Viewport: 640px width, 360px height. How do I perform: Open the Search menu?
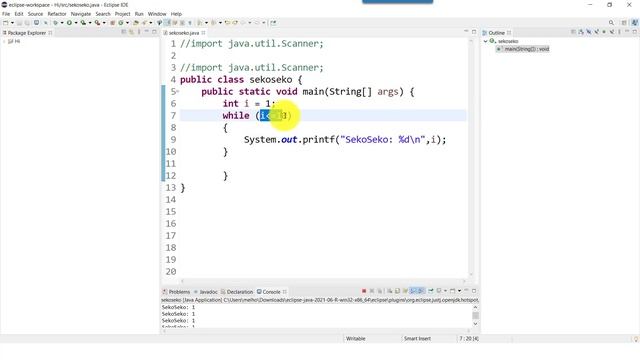(x=103, y=14)
